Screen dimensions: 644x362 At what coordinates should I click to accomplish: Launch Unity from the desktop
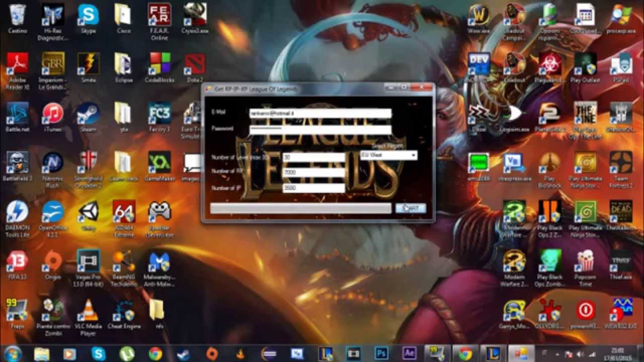tap(88, 215)
